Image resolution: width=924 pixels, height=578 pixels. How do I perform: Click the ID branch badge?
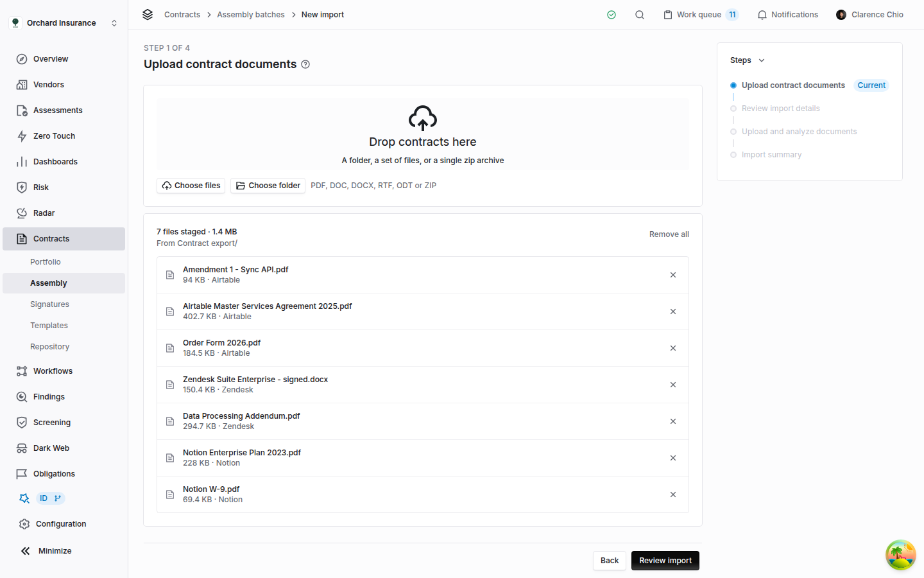tap(50, 498)
